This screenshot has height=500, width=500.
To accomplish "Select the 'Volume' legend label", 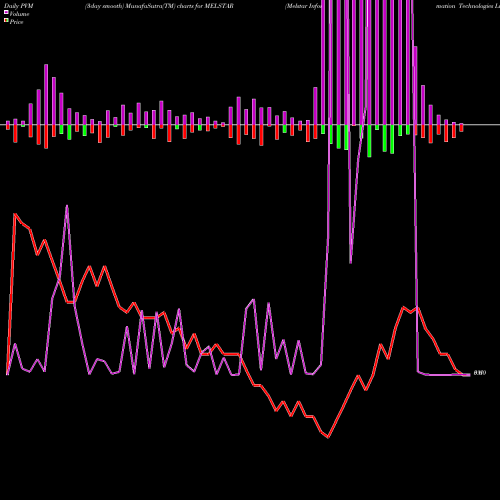I will [x=19, y=14].
